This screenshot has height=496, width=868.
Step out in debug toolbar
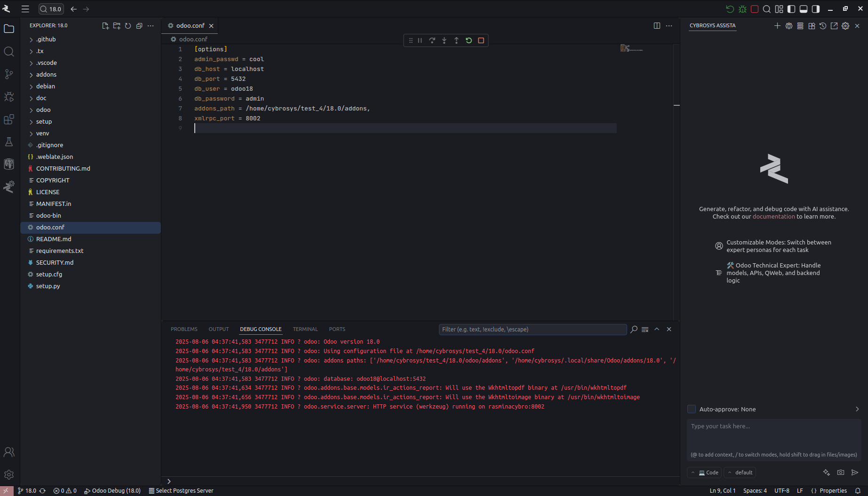pyautogui.click(x=456, y=40)
